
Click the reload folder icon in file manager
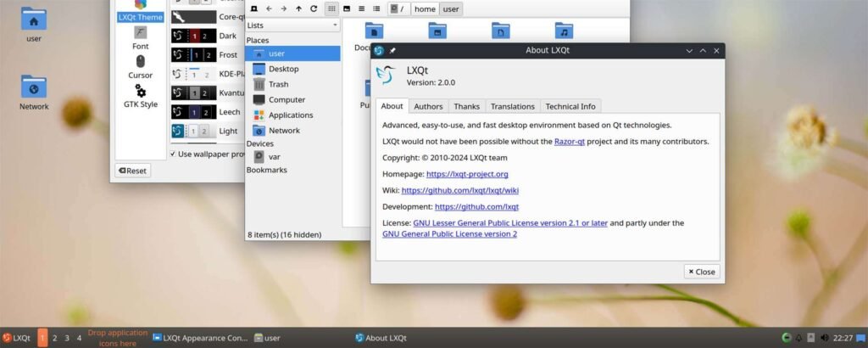pos(314,8)
